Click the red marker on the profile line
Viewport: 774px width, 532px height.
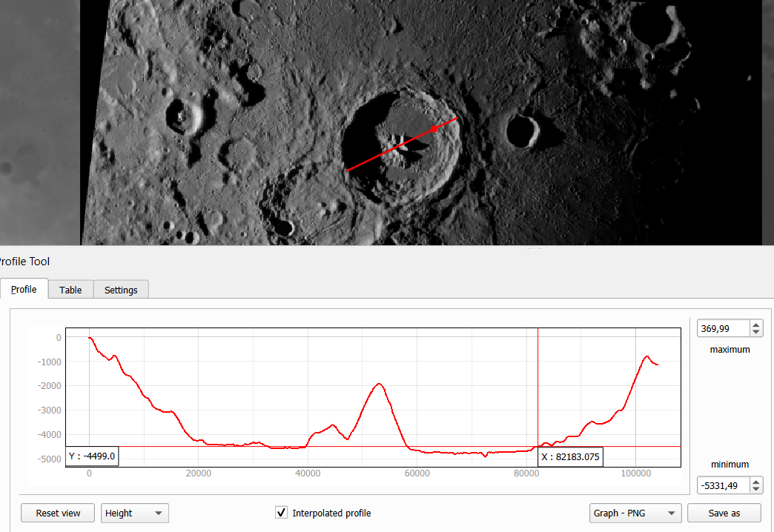click(x=434, y=128)
